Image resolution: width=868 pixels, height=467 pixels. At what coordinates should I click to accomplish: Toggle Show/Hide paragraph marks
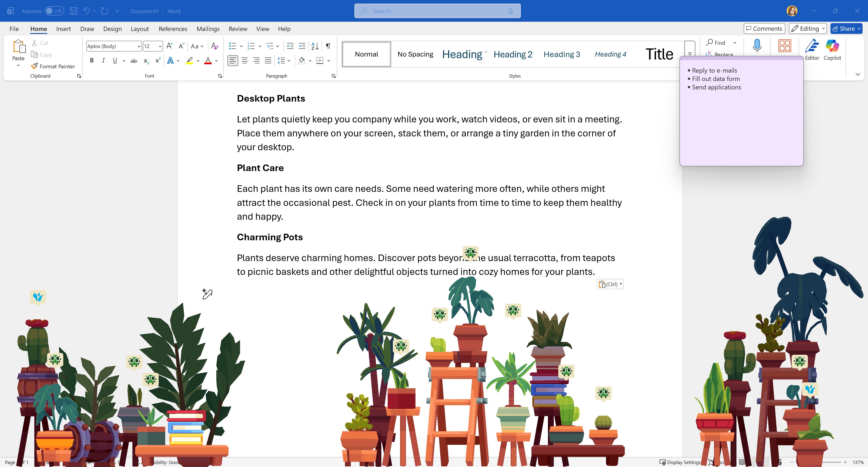pos(328,46)
